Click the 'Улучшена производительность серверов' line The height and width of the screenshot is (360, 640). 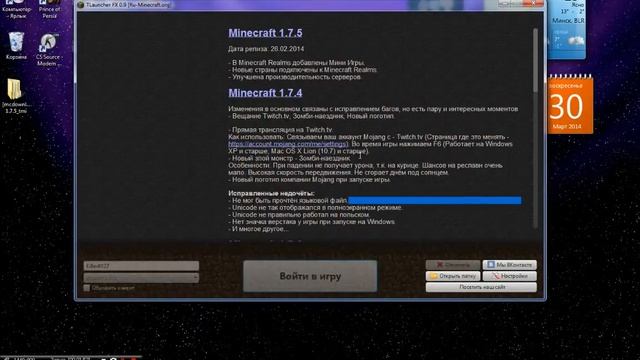tap(295, 77)
